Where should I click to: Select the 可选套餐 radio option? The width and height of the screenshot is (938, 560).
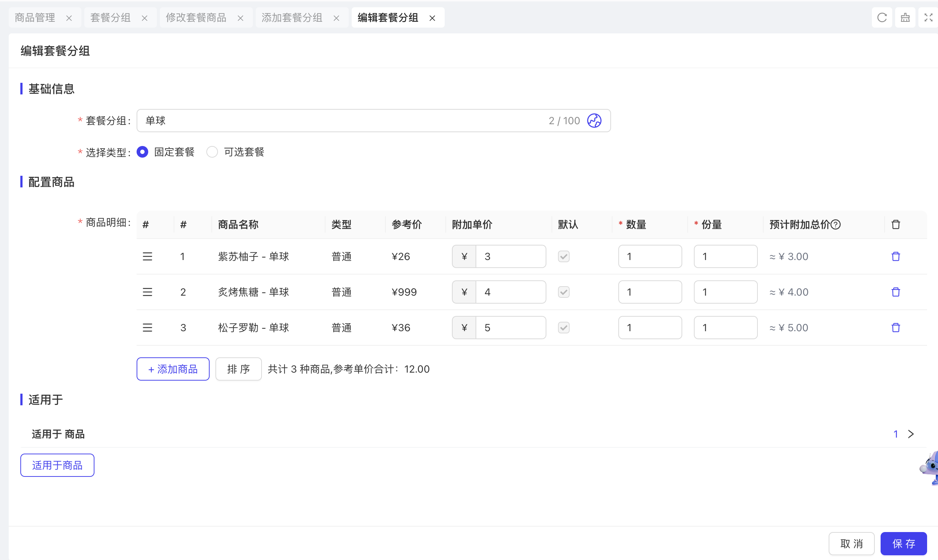pos(212,152)
